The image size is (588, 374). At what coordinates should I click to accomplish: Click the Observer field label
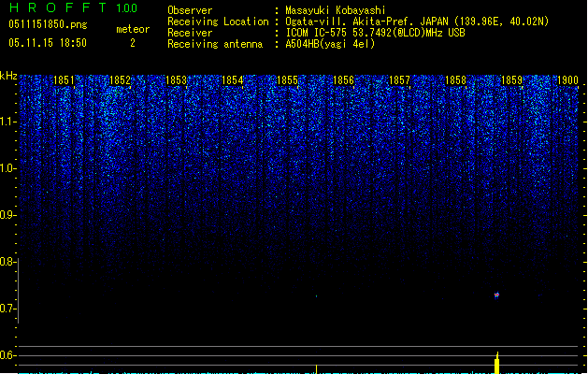tap(190, 10)
